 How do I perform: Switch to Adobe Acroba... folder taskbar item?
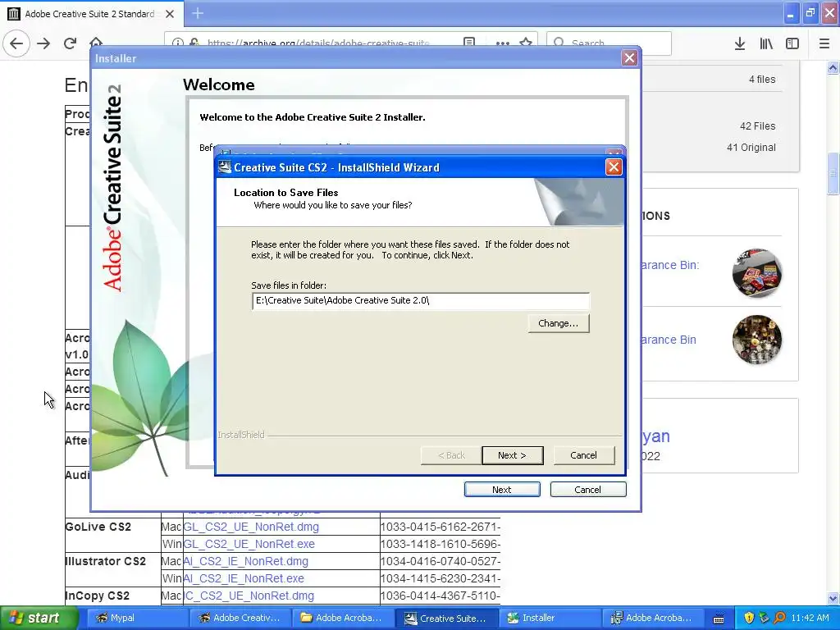point(343,618)
